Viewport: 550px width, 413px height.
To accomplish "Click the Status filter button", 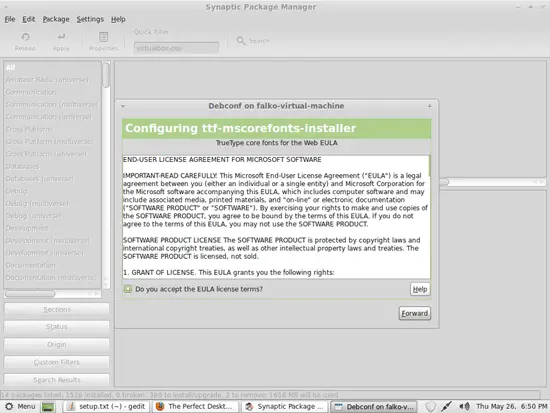I will 56,327.
